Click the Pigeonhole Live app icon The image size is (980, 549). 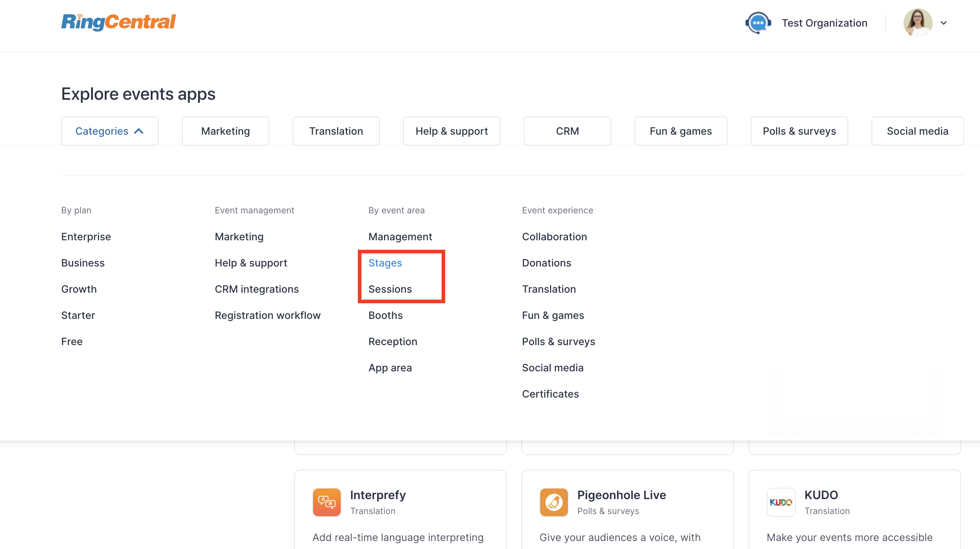(x=554, y=502)
